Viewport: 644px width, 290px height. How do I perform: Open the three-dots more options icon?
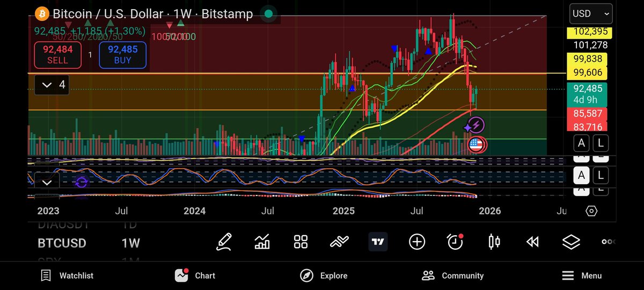click(x=609, y=242)
